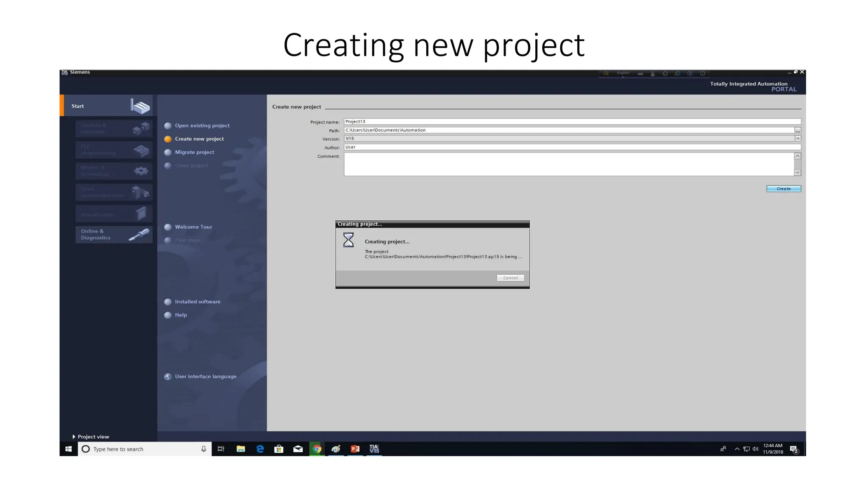The height and width of the screenshot is (488, 868).
Task: Select the Migrate project option
Action: pyautogui.click(x=194, y=152)
